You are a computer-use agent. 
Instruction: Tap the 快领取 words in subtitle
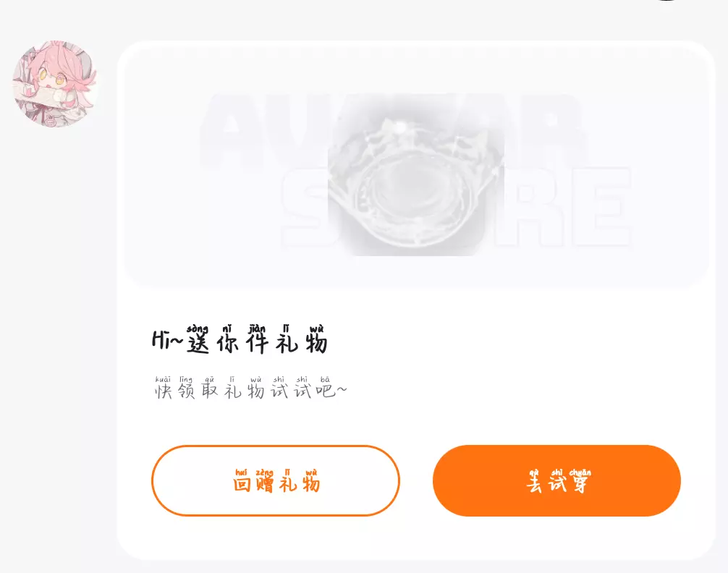click(186, 391)
